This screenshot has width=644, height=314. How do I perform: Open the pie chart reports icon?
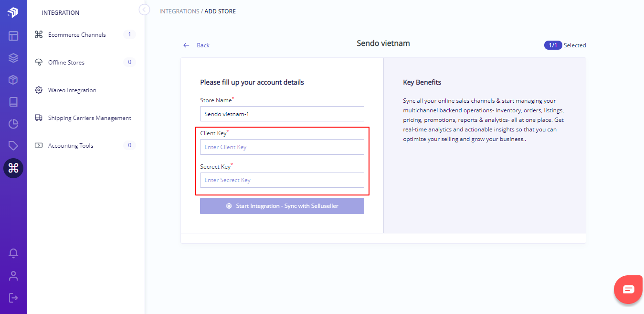(13, 124)
